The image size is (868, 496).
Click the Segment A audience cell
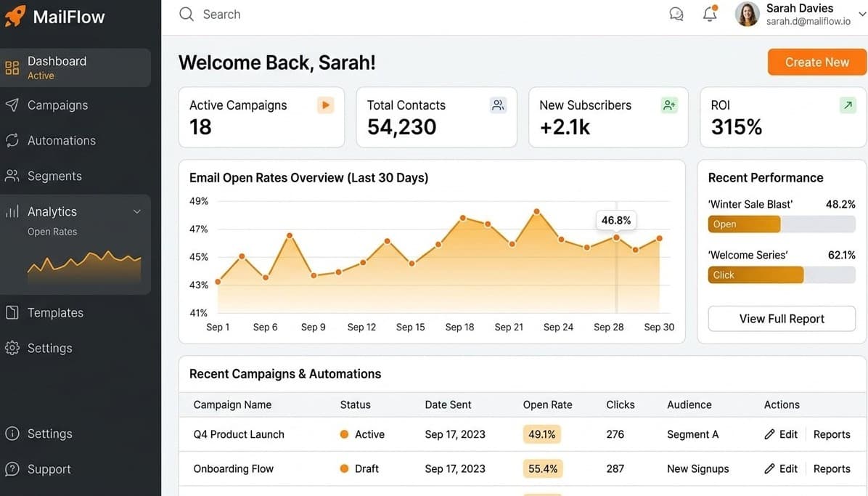click(x=692, y=434)
